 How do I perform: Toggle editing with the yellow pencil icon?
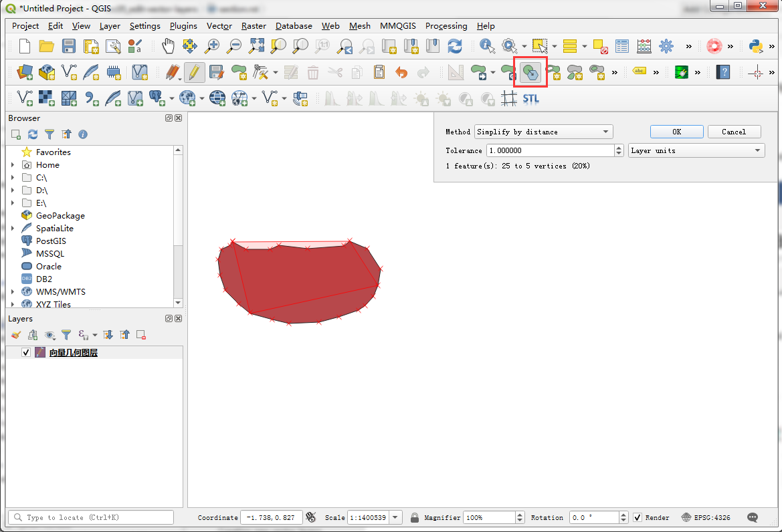coord(194,73)
